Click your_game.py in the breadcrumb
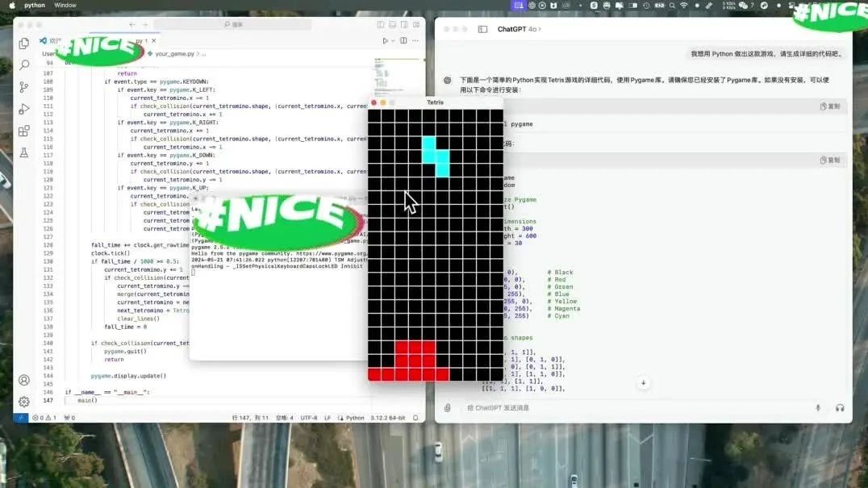This screenshot has width=868, height=488. 174,54
